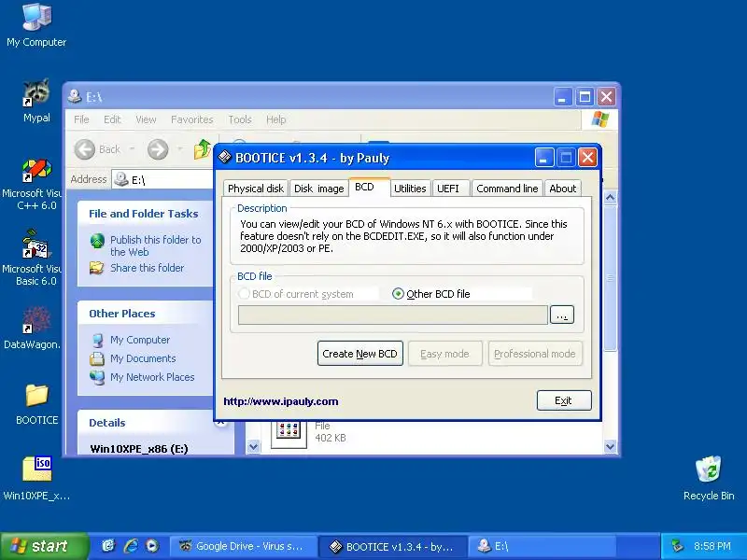Click the browse (...) button for BCD file
Image resolution: width=747 pixels, height=560 pixels.
(x=562, y=315)
